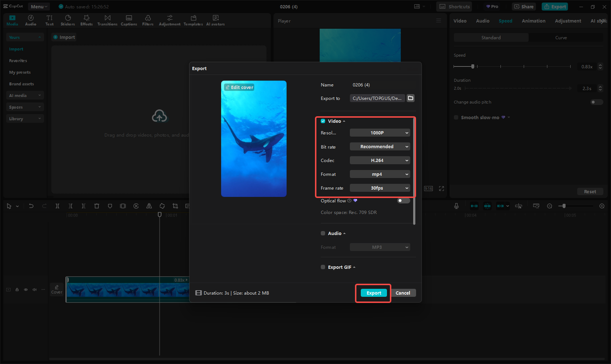This screenshot has width=611, height=364.
Task: Open the Media panel
Action: 12,20
